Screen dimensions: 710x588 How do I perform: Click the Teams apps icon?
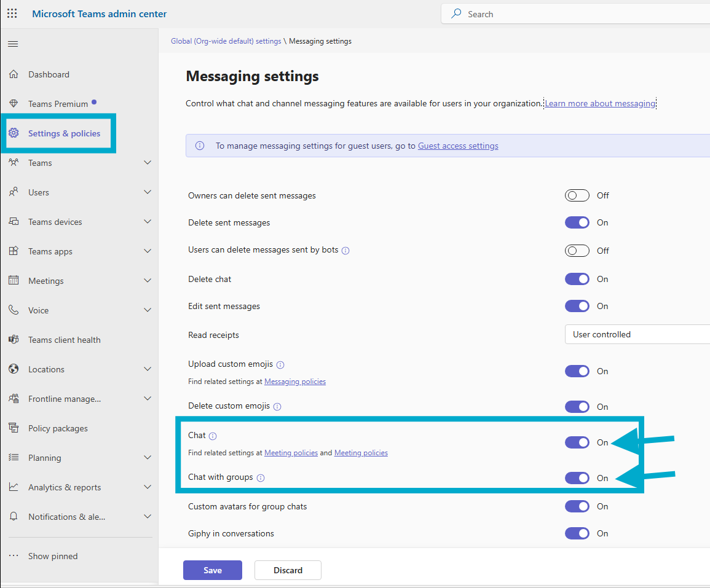click(14, 251)
